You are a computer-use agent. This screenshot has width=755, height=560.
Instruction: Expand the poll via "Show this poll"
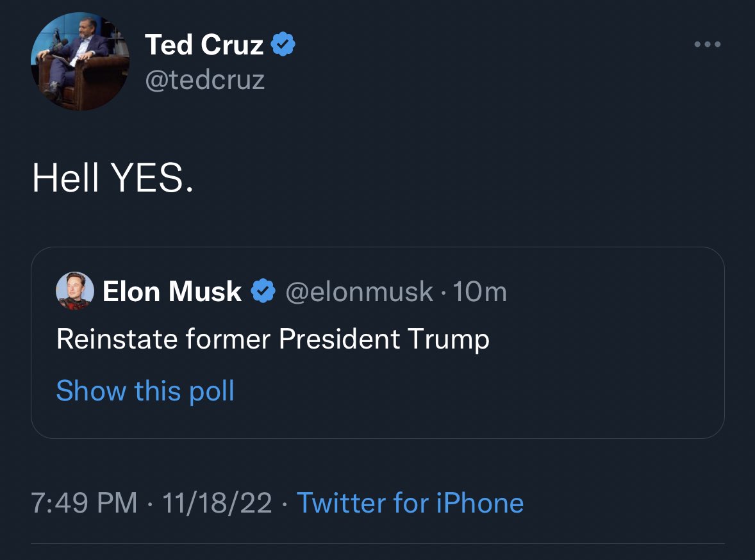[x=145, y=391]
